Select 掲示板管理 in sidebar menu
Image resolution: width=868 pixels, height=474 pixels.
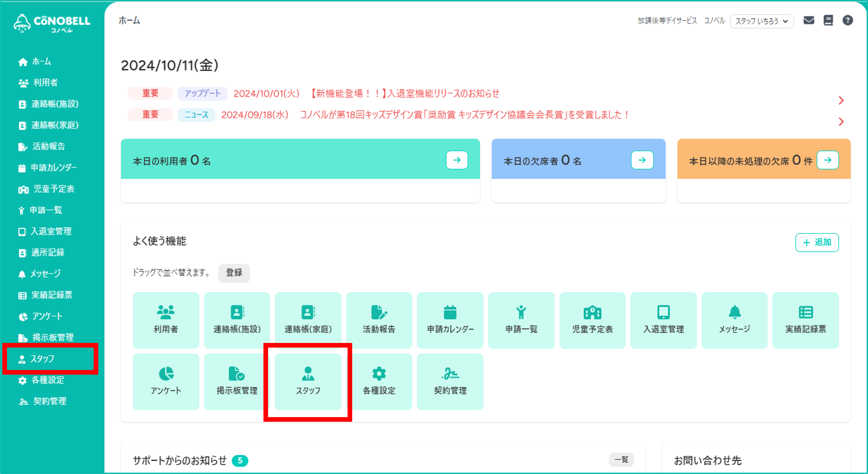46,338
